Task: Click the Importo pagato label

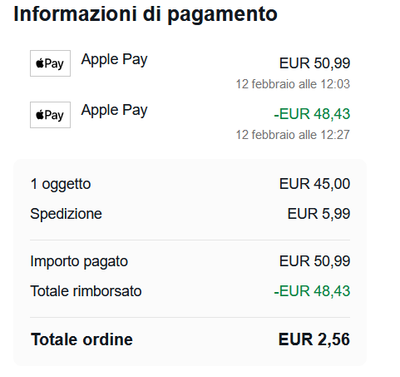Action: 79,262
